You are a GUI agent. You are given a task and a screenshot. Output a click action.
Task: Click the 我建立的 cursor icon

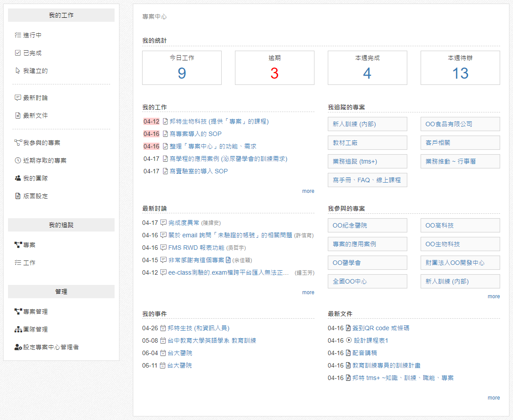18,71
